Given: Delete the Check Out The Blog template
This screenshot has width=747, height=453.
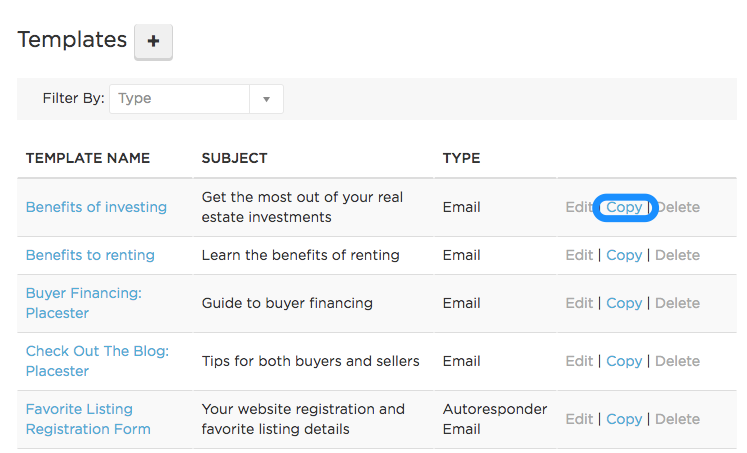Looking at the screenshot, I should coord(677,361).
